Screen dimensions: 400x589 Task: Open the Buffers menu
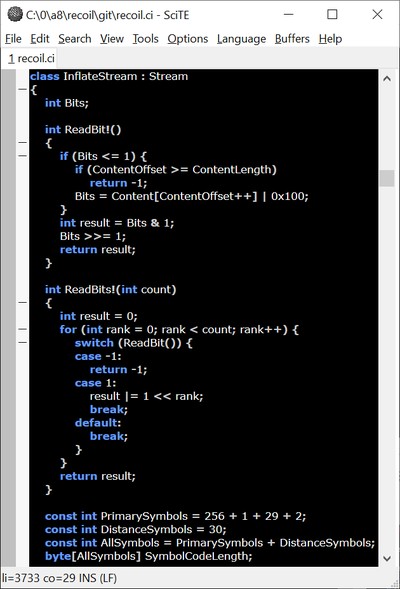[292, 39]
